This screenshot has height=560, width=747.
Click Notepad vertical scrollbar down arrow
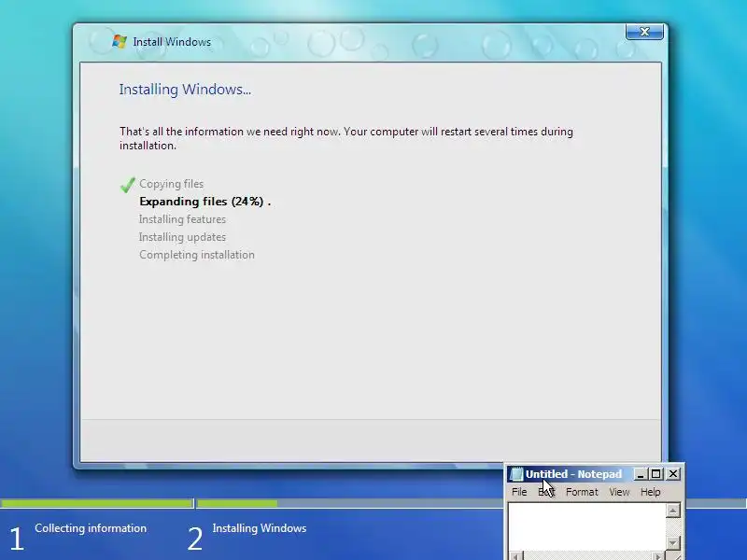pos(672,542)
